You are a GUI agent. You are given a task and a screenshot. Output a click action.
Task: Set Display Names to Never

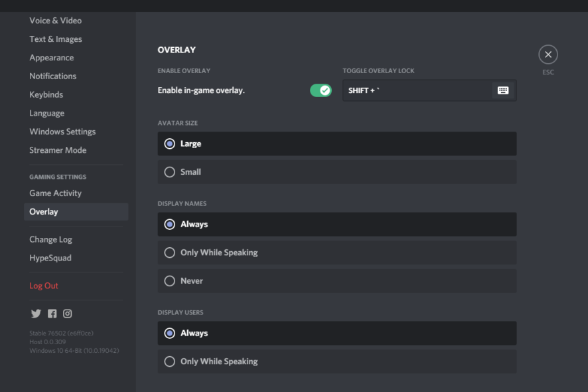(336, 281)
